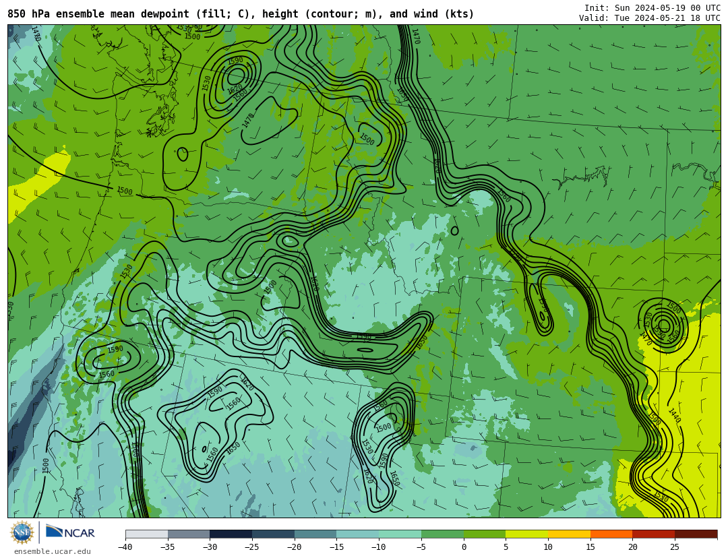Pick the light teal -15 to -10 colorbar segment
The height and width of the screenshot is (560, 728).
(357, 534)
